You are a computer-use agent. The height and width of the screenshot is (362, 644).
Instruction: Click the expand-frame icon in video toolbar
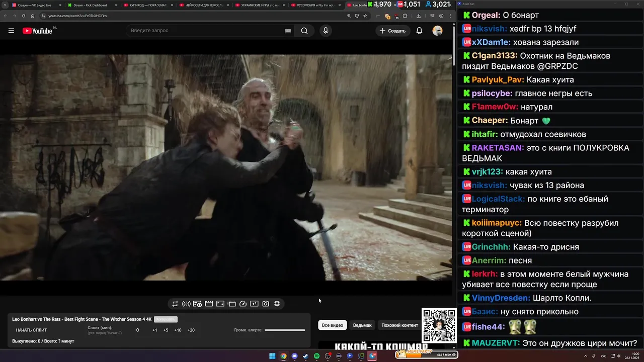pyautogui.click(x=220, y=304)
